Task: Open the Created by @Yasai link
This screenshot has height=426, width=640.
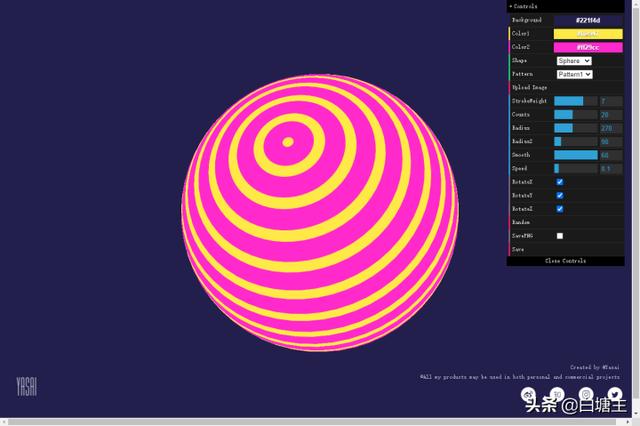Action: tap(594, 368)
